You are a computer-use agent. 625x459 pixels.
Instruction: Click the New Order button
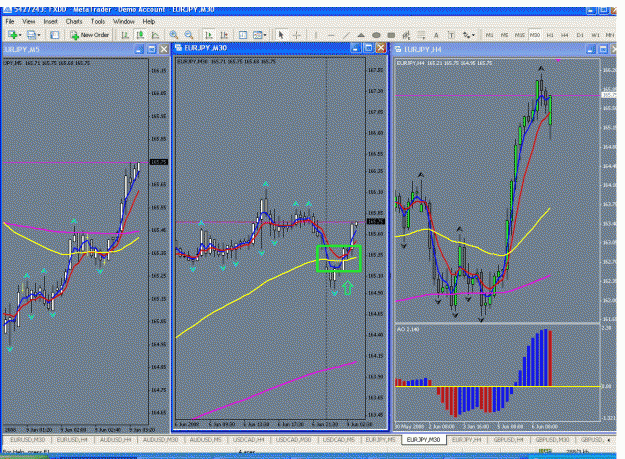tap(90, 35)
